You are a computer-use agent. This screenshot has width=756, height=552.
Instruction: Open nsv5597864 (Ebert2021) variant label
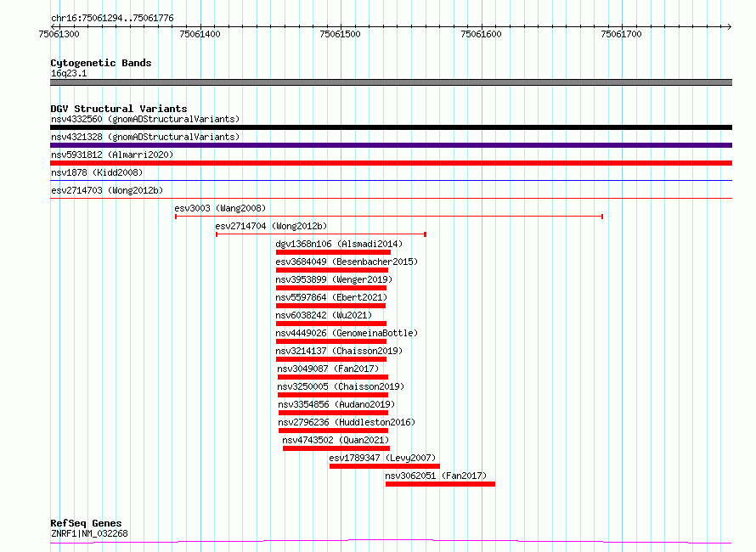(331, 297)
